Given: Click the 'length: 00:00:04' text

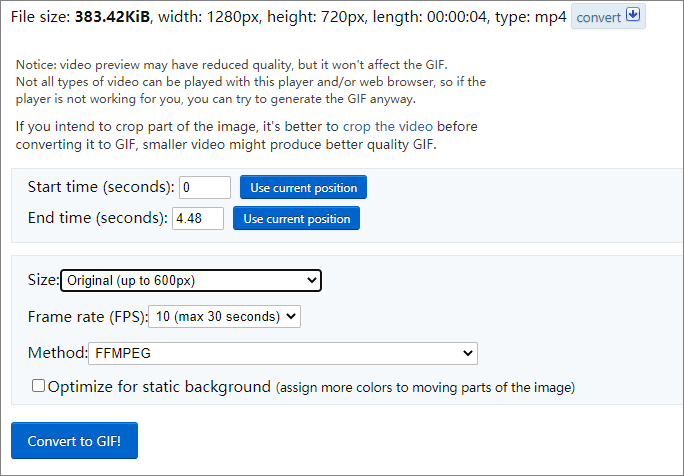Looking at the screenshot, I should (429, 17).
